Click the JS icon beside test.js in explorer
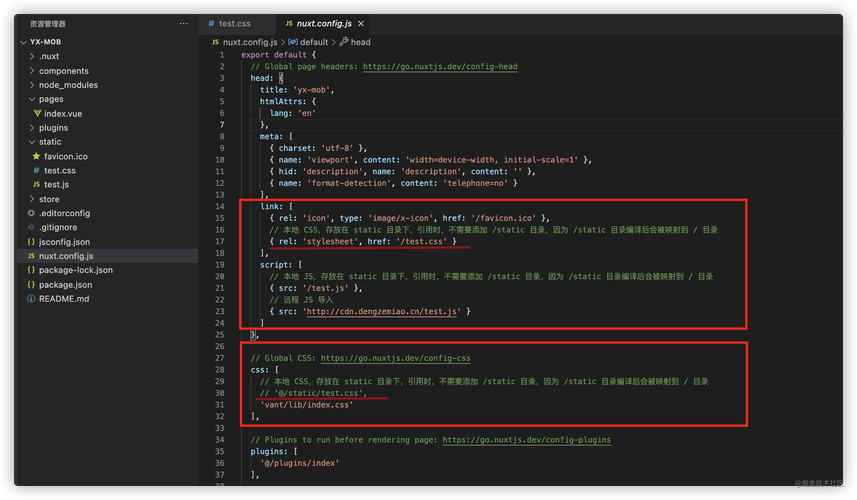This screenshot has width=857, height=500. tap(37, 184)
